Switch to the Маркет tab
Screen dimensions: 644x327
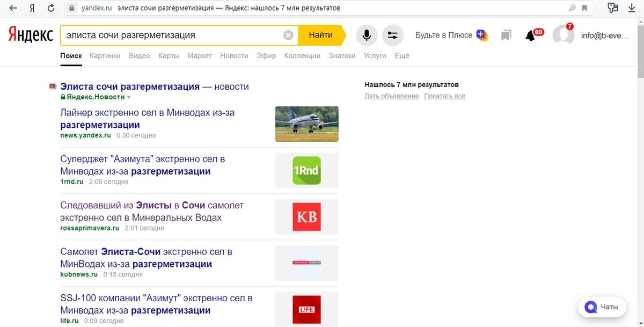200,56
